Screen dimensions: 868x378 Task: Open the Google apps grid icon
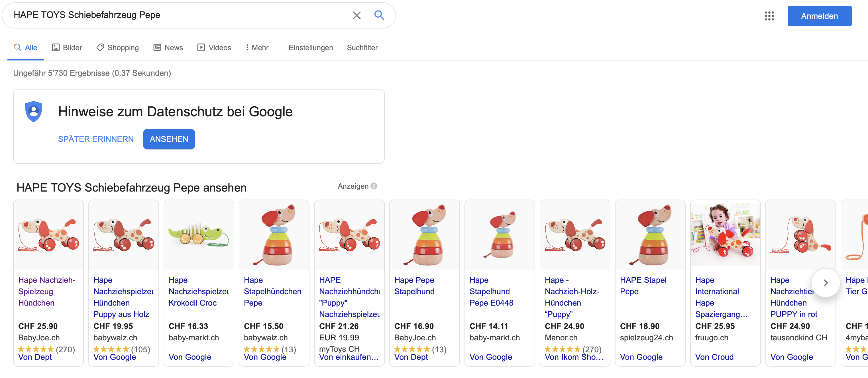(x=769, y=16)
